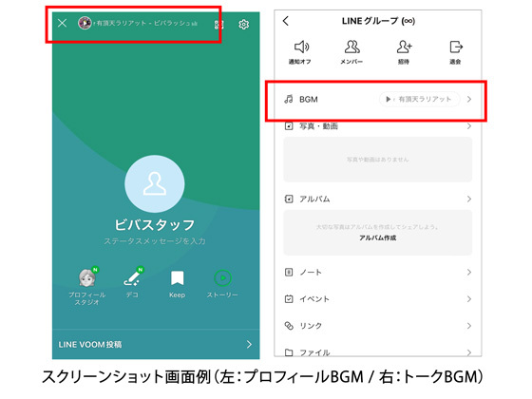This screenshot has height=399, width=532.
Task: Open the LINE VOOM投稿 row
Action: click(x=156, y=344)
